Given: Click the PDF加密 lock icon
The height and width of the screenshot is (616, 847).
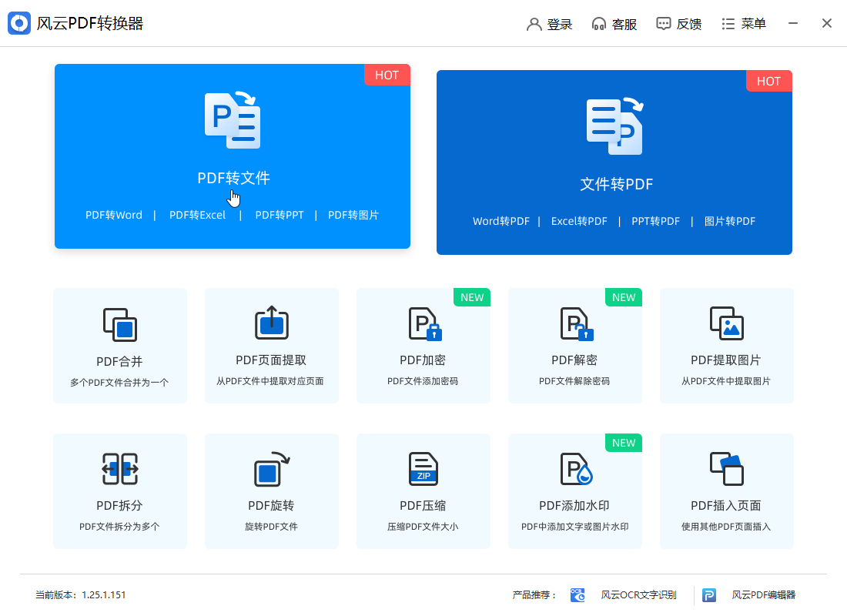Looking at the screenshot, I should [425, 323].
